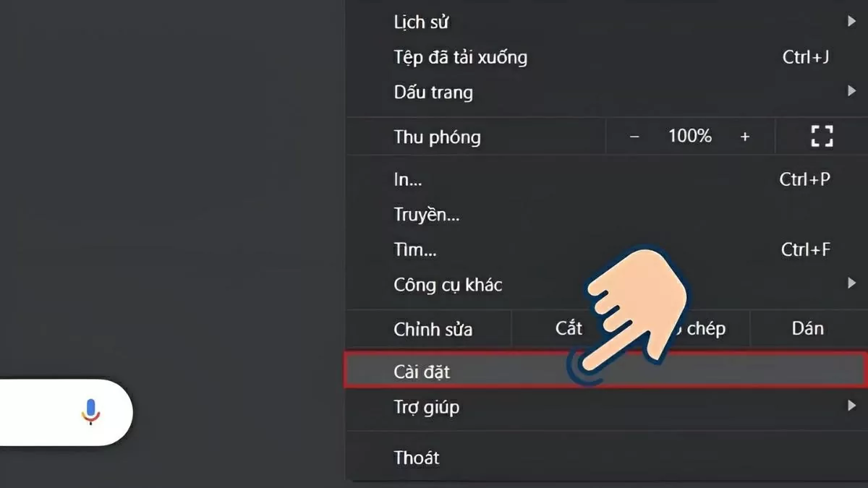Viewport: 868px width, 488px height.
Task: Zoom out using the minus icon
Action: point(634,136)
